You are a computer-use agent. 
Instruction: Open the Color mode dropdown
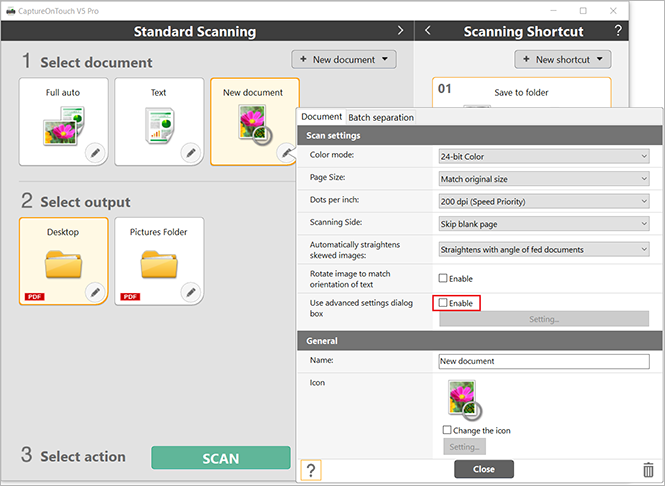(x=544, y=156)
